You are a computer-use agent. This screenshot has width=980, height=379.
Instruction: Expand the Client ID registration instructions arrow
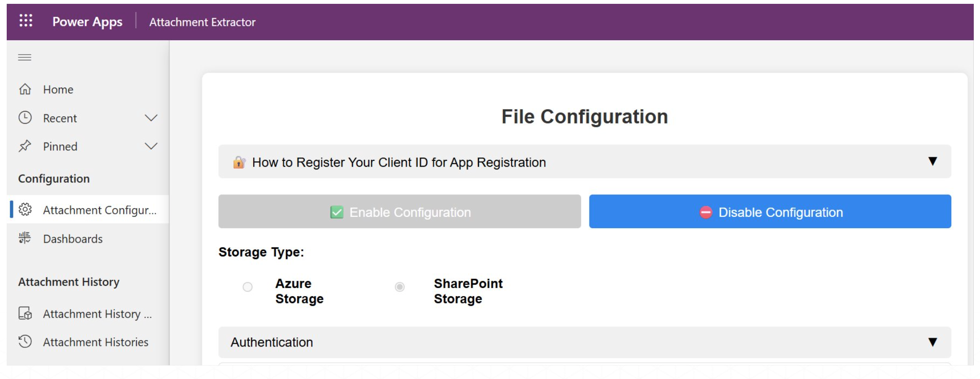click(932, 161)
